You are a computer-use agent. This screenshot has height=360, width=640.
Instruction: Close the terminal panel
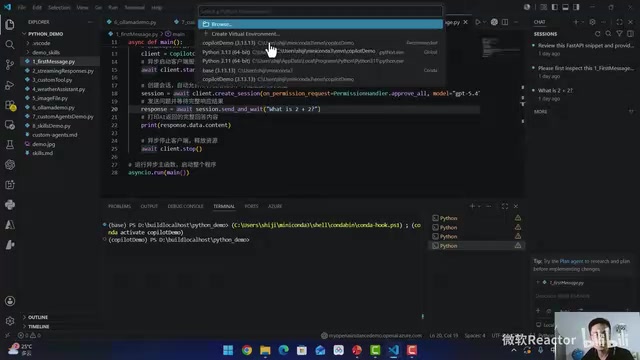click(x=516, y=206)
